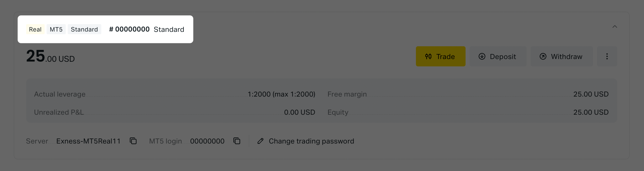Click Change trading password link
Screen dimensions: 644x171
(311, 141)
